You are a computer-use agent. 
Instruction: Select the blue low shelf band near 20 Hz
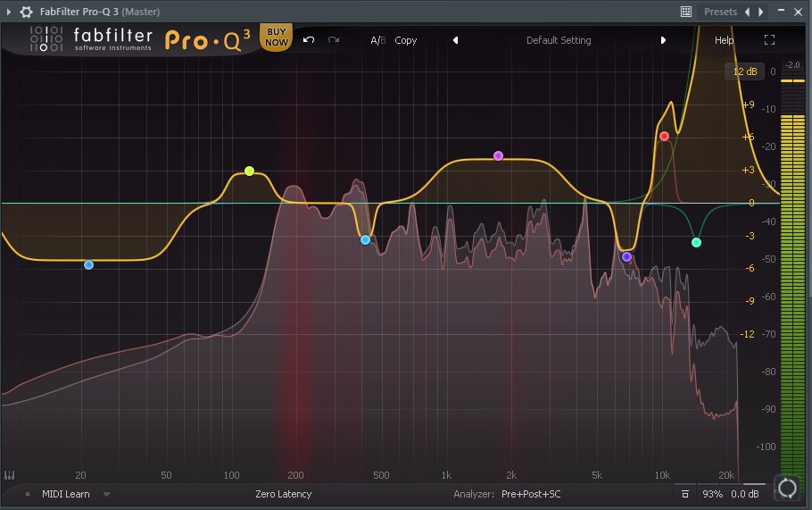click(88, 265)
